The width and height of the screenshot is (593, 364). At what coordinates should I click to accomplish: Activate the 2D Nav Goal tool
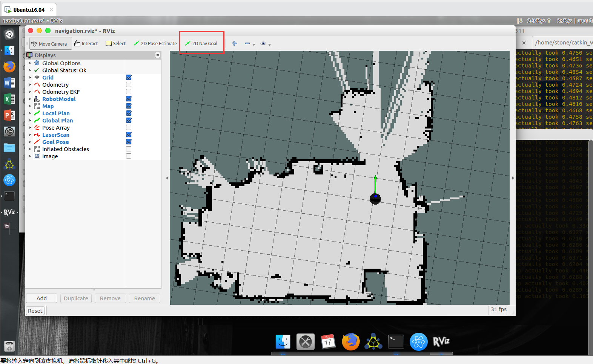(201, 44)
